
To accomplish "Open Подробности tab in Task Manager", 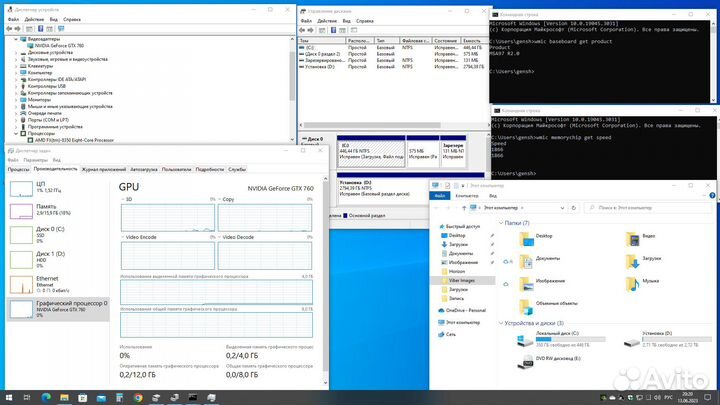I will pyautogui.click(x=209, y=169).
